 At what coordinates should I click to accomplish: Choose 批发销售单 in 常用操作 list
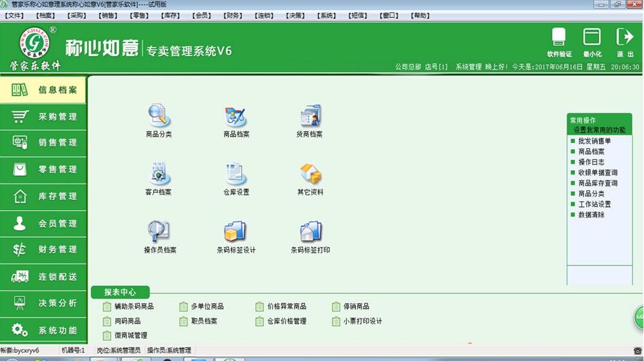[590, 141]
